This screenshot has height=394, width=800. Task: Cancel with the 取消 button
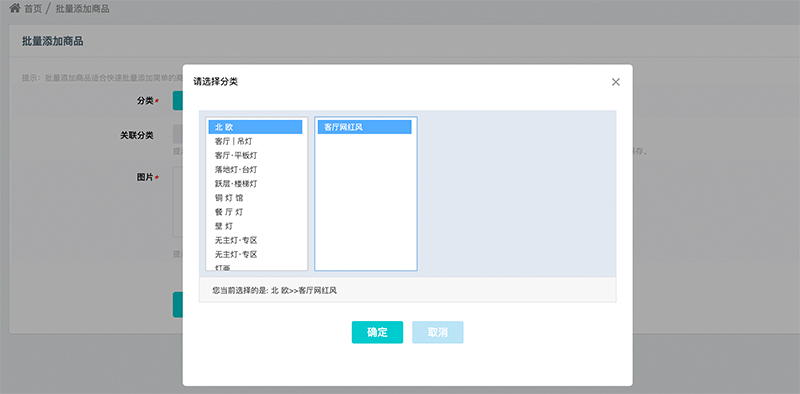(x=438, y=332)
